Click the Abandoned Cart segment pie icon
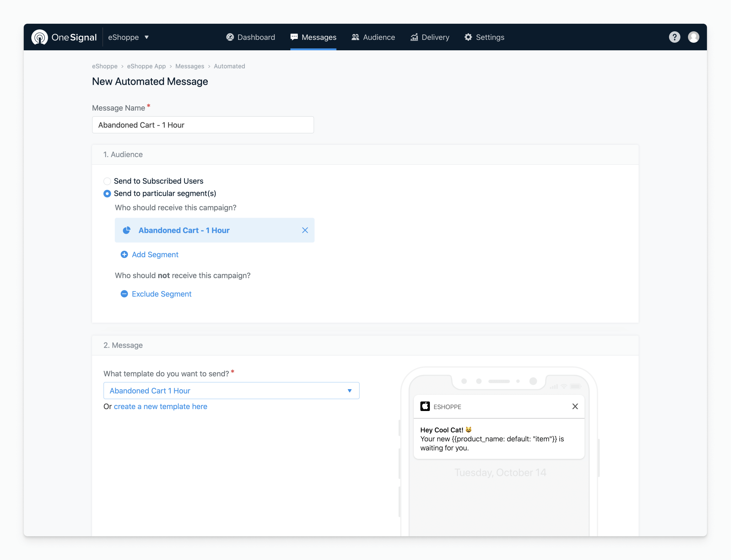 pyautogui.click(x=127, y=230)
